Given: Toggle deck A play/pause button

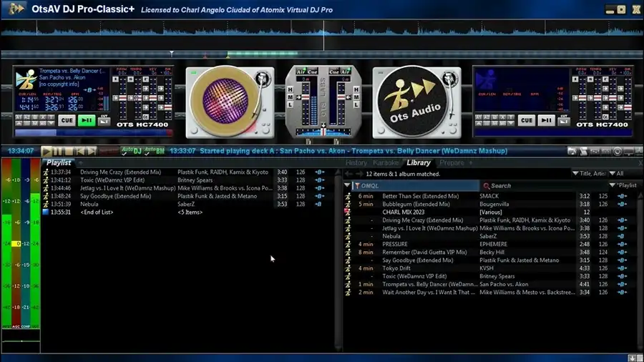Looking at the screenshot, I should click(87, 120).
